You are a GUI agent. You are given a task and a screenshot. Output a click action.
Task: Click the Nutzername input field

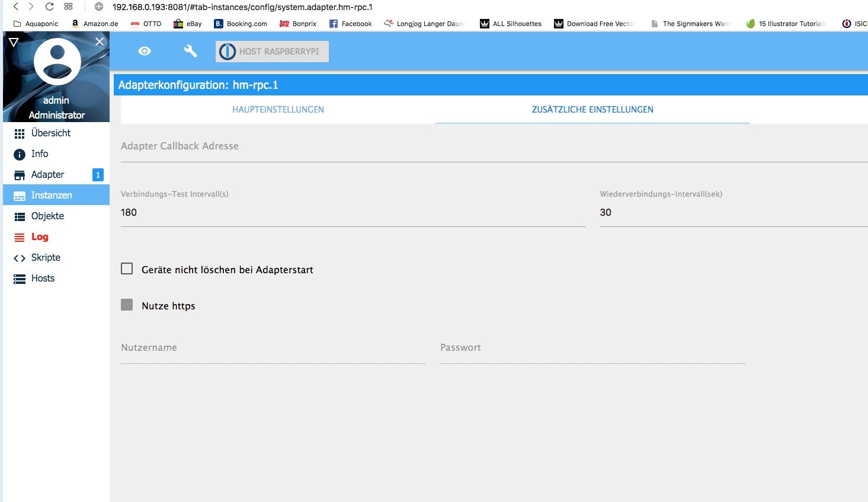tap(273, 349)
